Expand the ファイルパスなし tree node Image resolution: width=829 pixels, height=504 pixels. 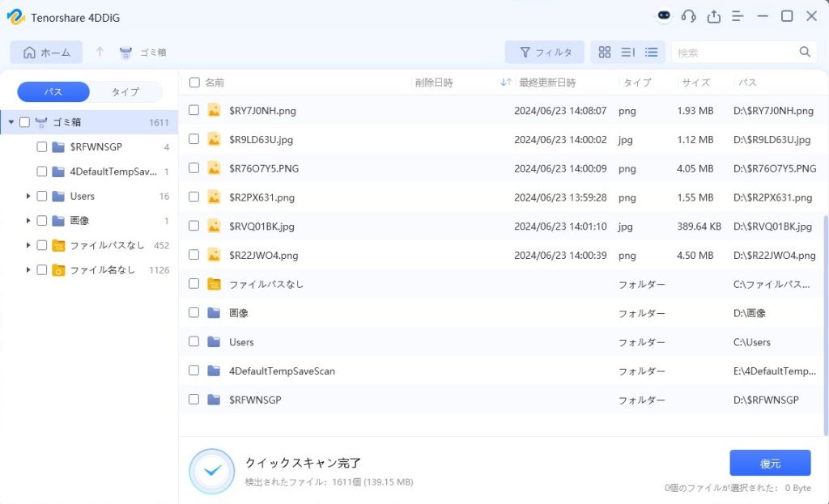tap(28, 245)
